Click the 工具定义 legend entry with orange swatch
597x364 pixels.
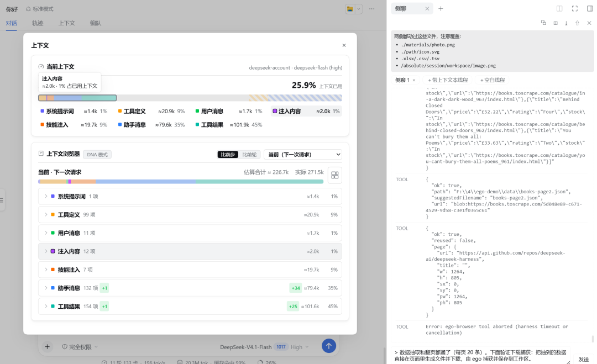point(151,111)
